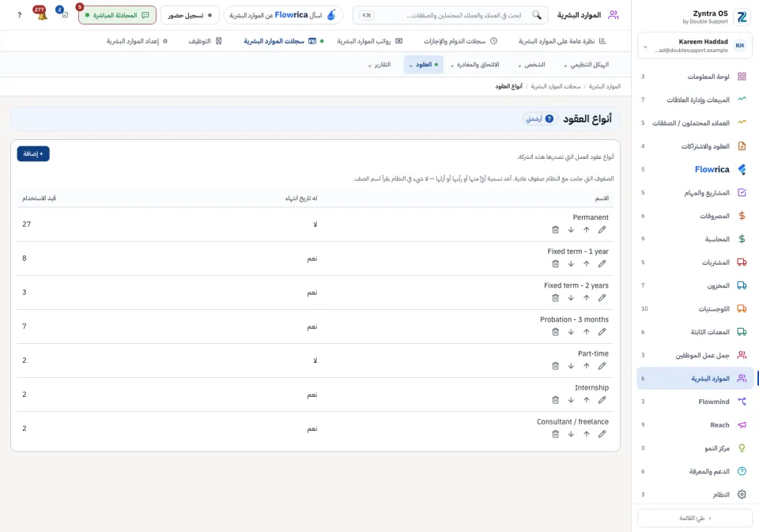This screenshot has height=532, width=759.
Task: Focus the search customers and deals field
Action: (x=451, y=15)
